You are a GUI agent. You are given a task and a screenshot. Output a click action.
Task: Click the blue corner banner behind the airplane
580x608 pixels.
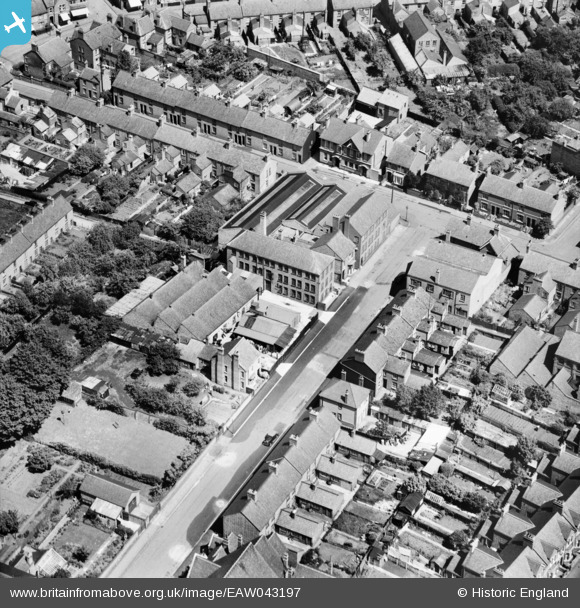pyautogui.click(x=15, y=24)
